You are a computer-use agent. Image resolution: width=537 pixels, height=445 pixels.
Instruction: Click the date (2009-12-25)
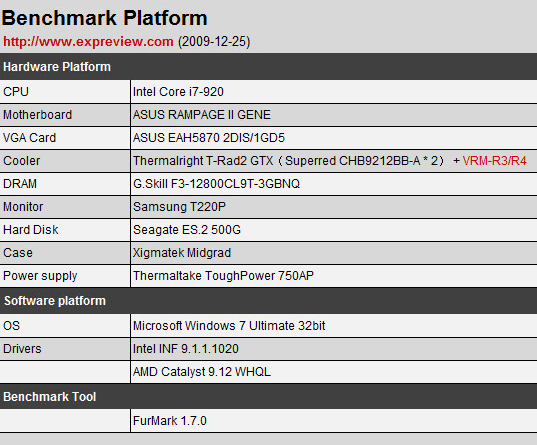(214, 42)
